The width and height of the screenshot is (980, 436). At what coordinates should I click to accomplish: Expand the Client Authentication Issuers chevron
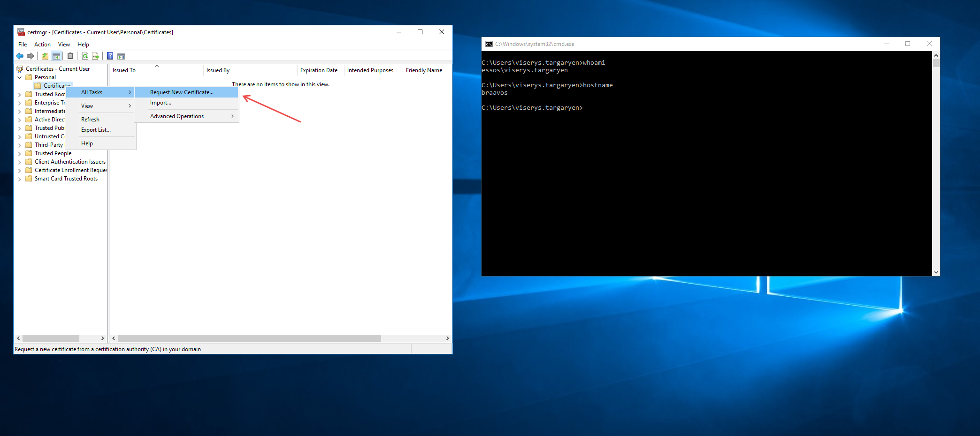click(20, 162)
